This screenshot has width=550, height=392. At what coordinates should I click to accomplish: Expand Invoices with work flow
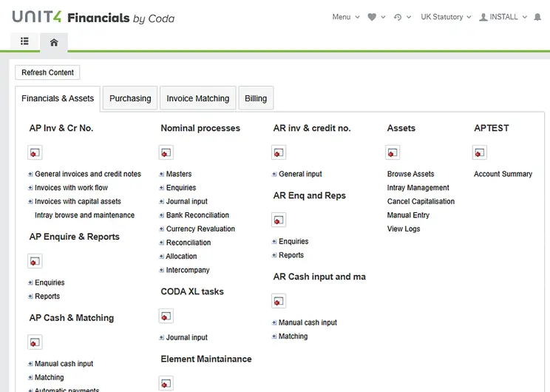(x=30, y=188)
